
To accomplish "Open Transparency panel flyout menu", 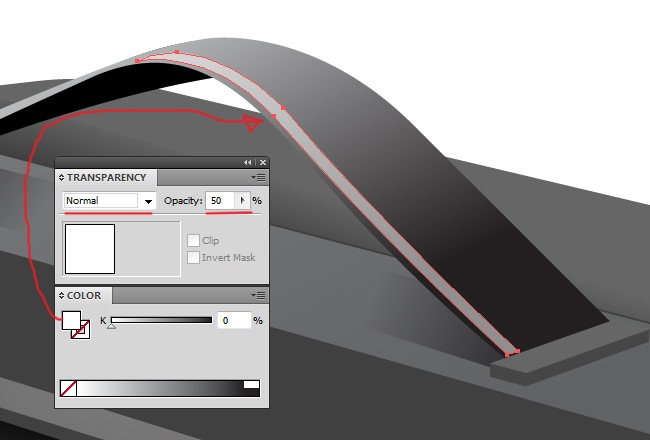I will [x=258, y=177].
